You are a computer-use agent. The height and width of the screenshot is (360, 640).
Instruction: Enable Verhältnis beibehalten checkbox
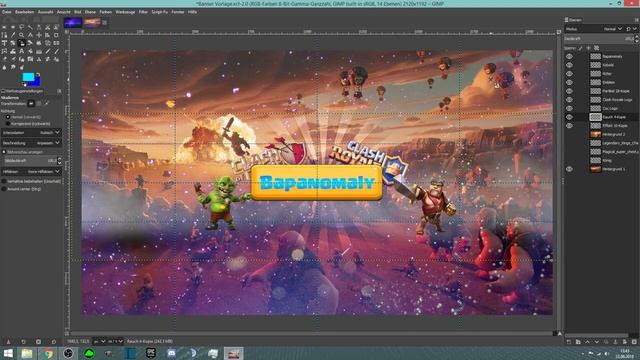tap(4, 181)
